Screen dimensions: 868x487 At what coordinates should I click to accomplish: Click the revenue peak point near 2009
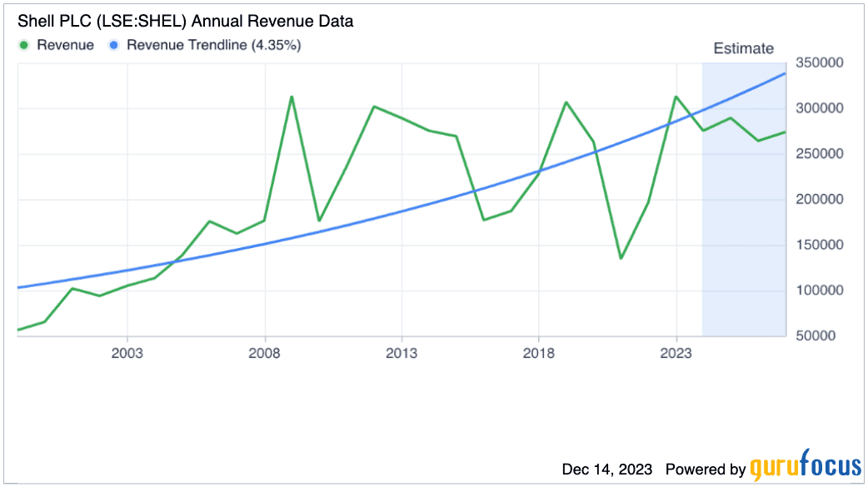click(x=292, y=97)
